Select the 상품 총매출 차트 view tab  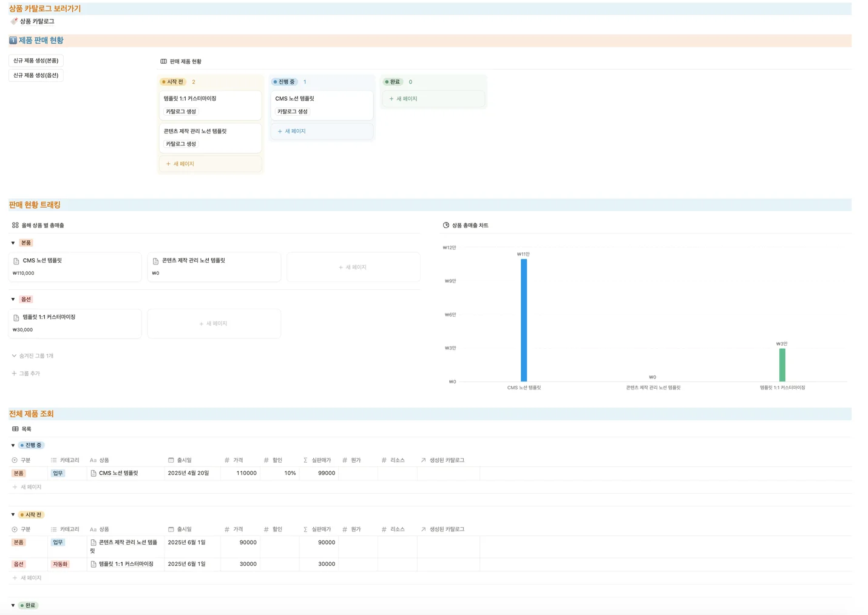coord(466,225)
